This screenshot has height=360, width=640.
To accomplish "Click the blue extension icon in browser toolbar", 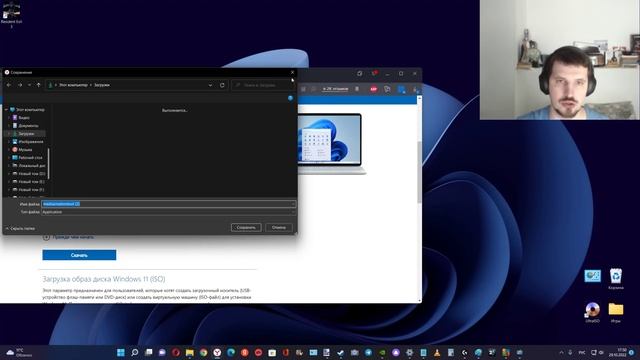I will (x=402, y=89).
